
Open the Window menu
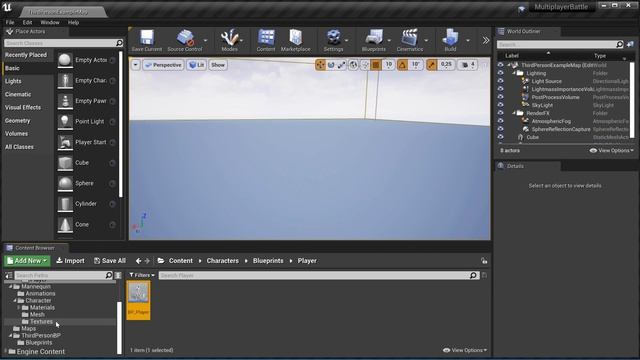[50, 22]
